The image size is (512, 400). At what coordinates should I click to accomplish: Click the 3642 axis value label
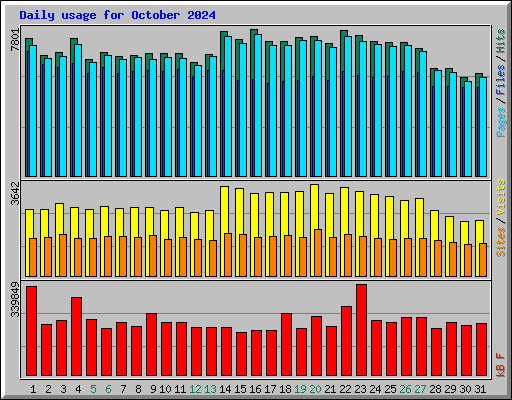(15, 193)
